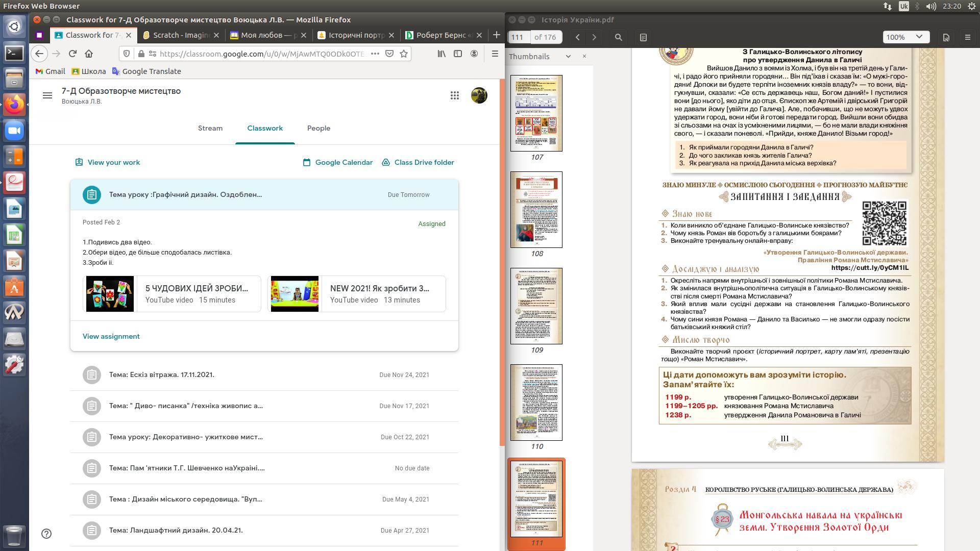Toggle the PDF viewer sidebar pane button

(643, 37)
